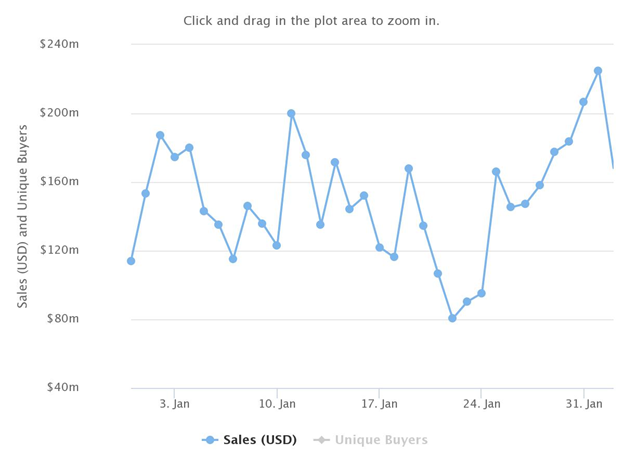Click the "17. Jan" x-axis label
The height and width of the screenshot is (468, 624).
point(379,404)
